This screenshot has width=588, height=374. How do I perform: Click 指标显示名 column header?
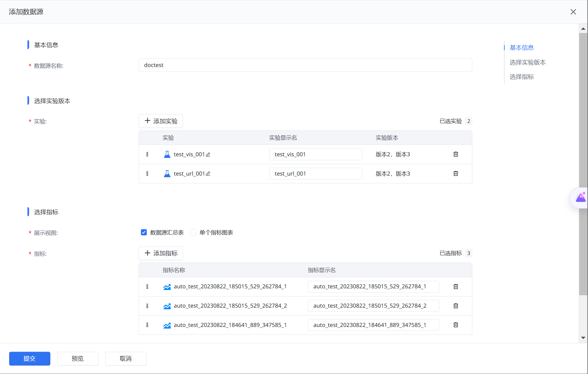322,270
